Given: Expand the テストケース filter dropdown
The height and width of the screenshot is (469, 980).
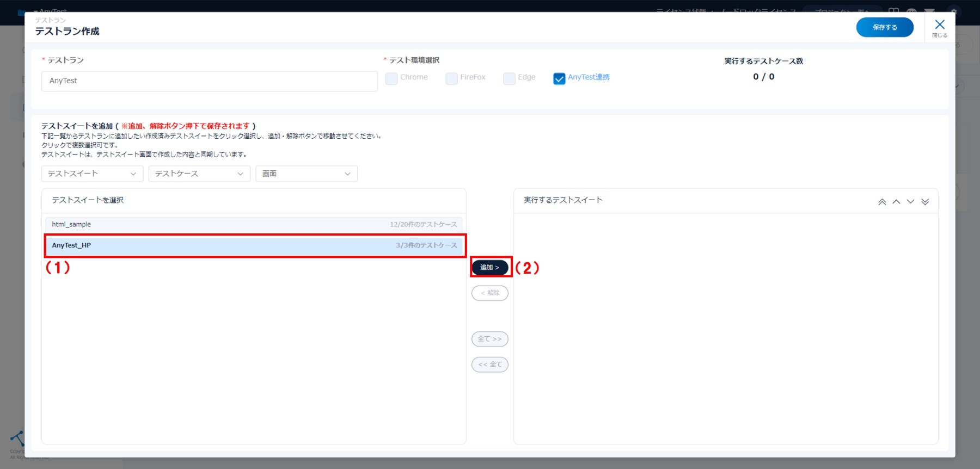Looking at the screenshot, I should (x=199, y=174).
